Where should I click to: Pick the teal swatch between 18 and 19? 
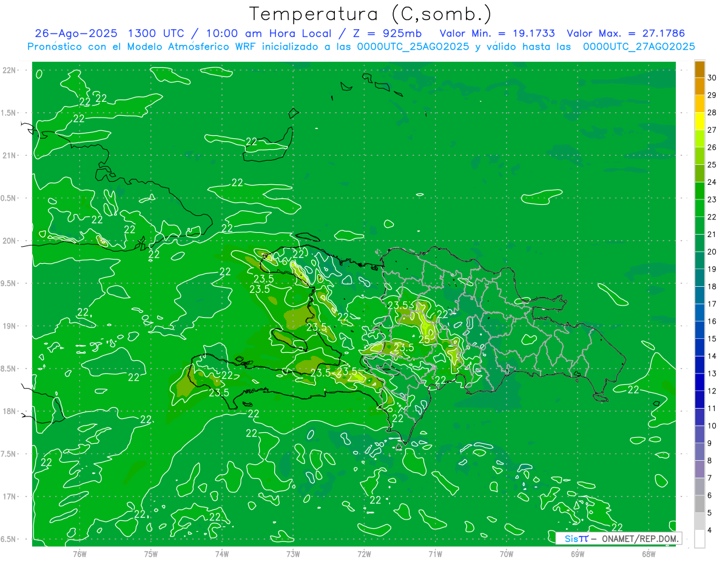pos(699,278)
